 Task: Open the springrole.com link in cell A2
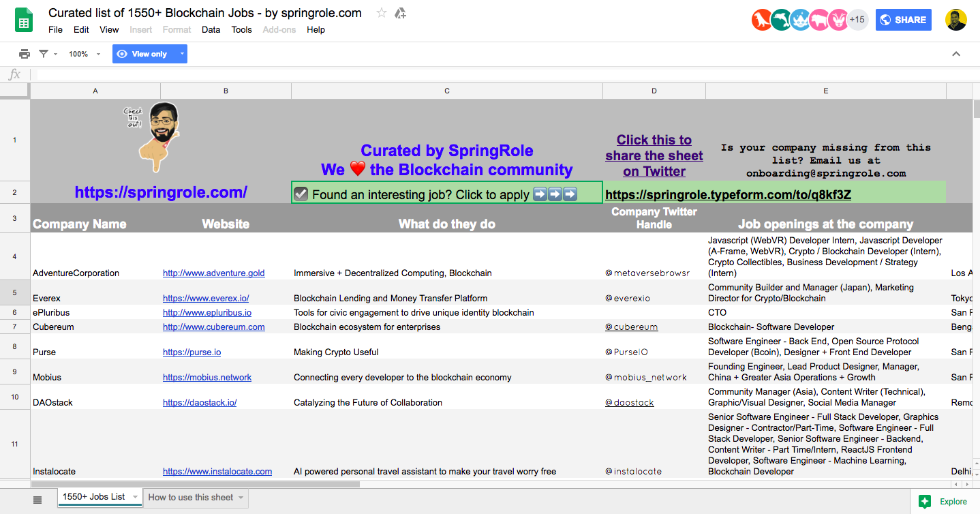pos(160,192)
